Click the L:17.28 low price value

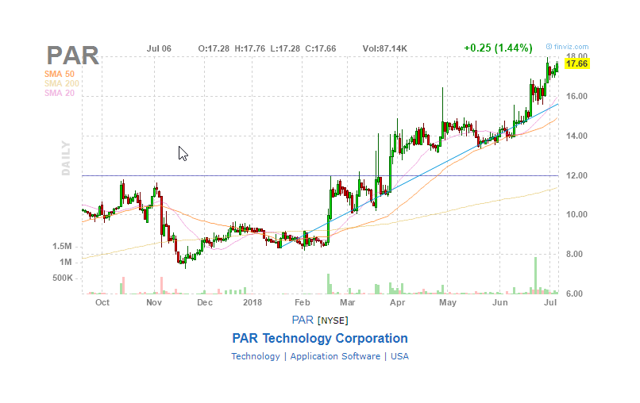(x=285, y=49)
